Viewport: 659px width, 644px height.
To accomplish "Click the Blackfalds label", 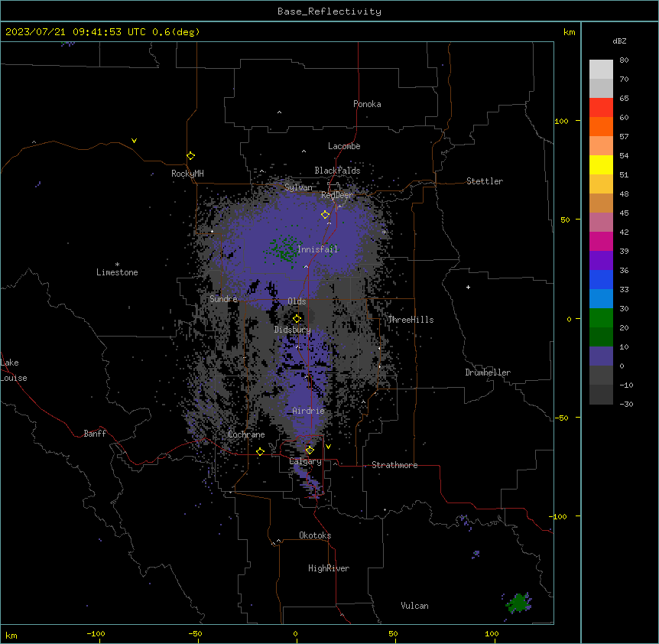I will coord(337,171).
